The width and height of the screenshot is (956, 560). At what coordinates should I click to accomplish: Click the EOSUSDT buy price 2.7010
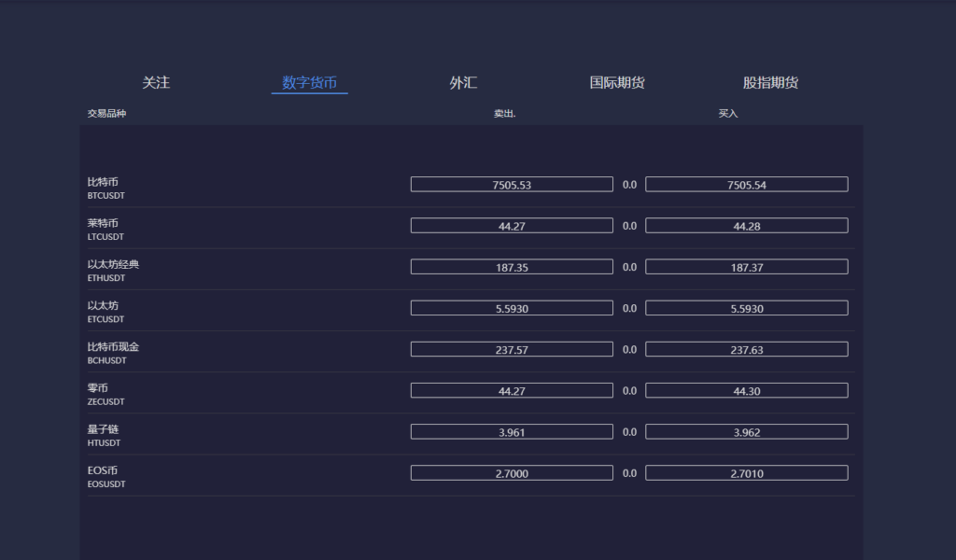748,472
